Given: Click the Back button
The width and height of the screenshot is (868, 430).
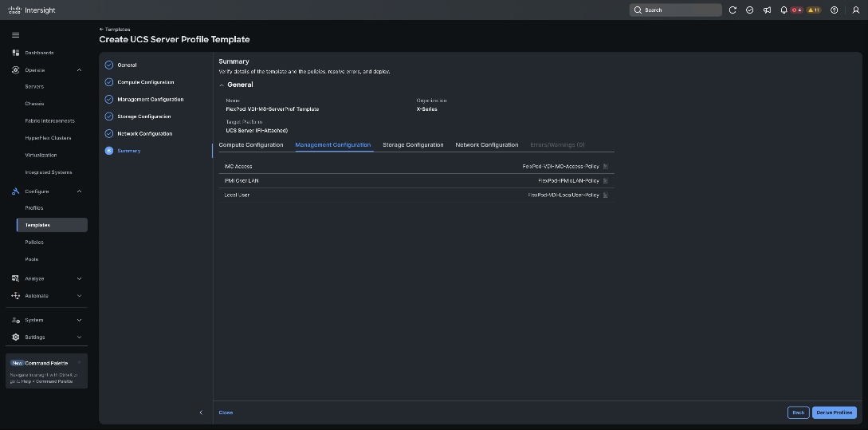Looking at the screenshot, I should (798, 412).
